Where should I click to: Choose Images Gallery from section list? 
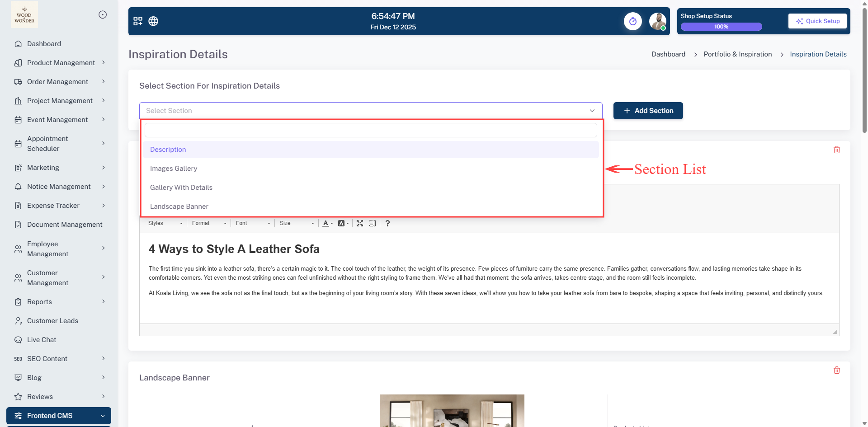tap(174, 169)
